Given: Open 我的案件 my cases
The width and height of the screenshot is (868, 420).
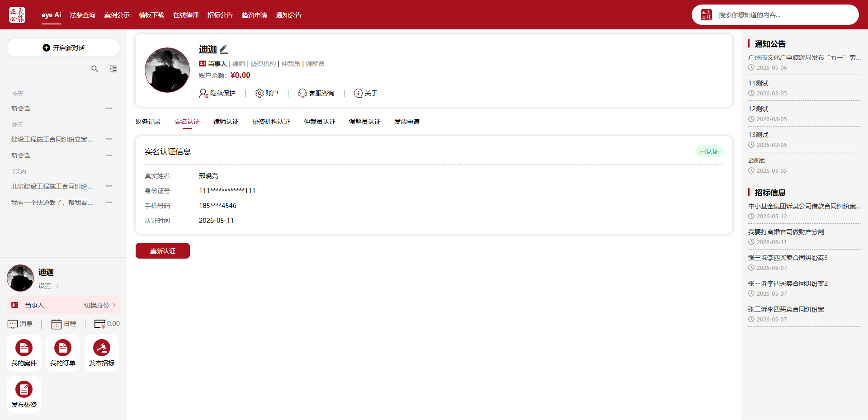Looking at the screenshot, I should click(x=24, y=353).
